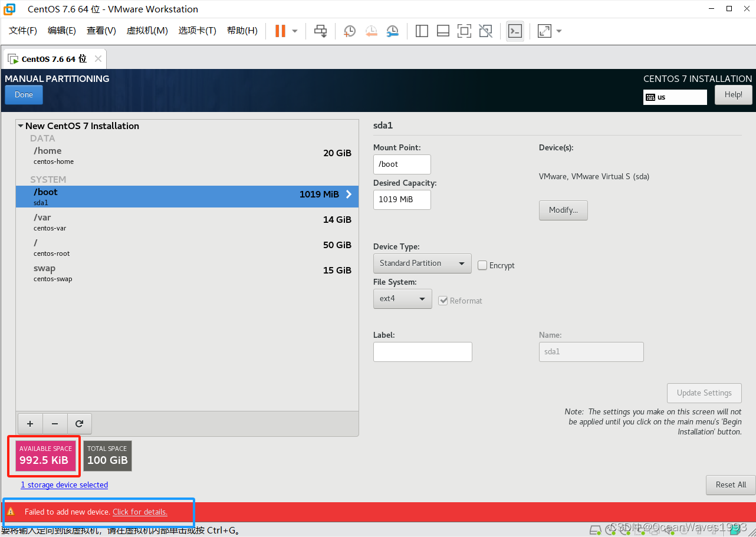Enable the Encrypt checkbox
Image resolution: width=756 pixels, height=537 pixels.
click(482, 265)
